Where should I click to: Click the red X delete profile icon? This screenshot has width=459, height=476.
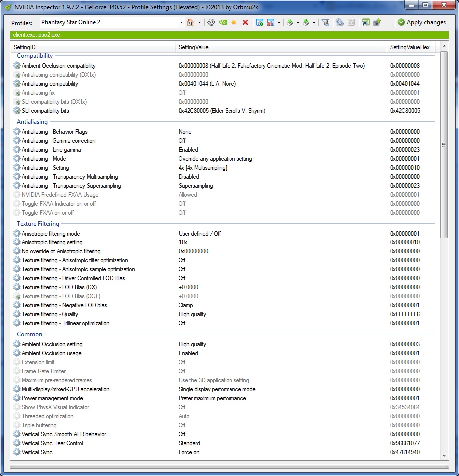(x=245, y=22)
